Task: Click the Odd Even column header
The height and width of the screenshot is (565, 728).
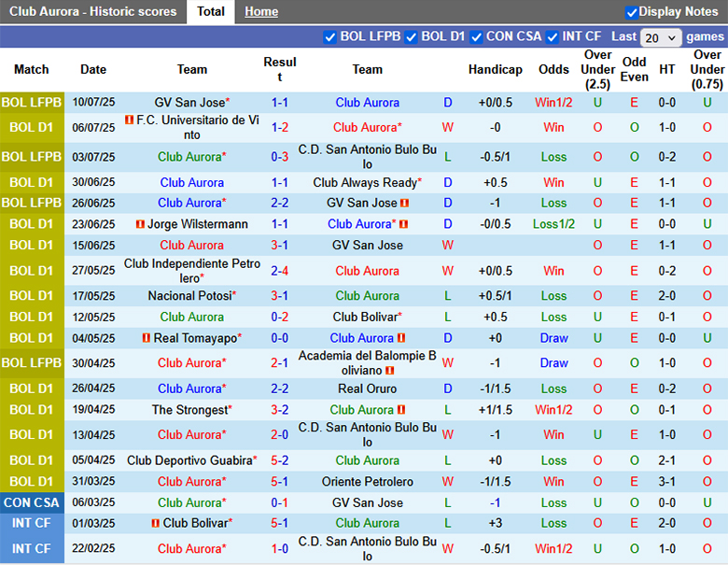Action: 635,69
